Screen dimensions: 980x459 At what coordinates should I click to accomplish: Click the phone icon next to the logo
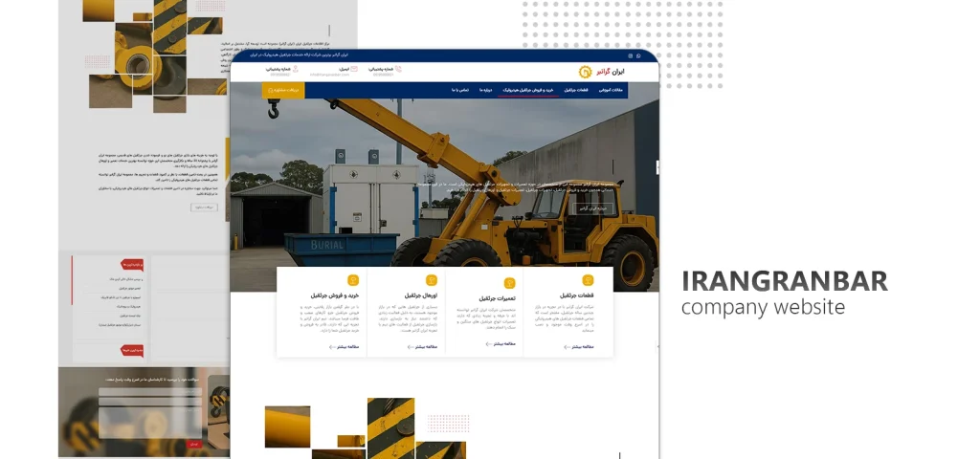[398, 70]
